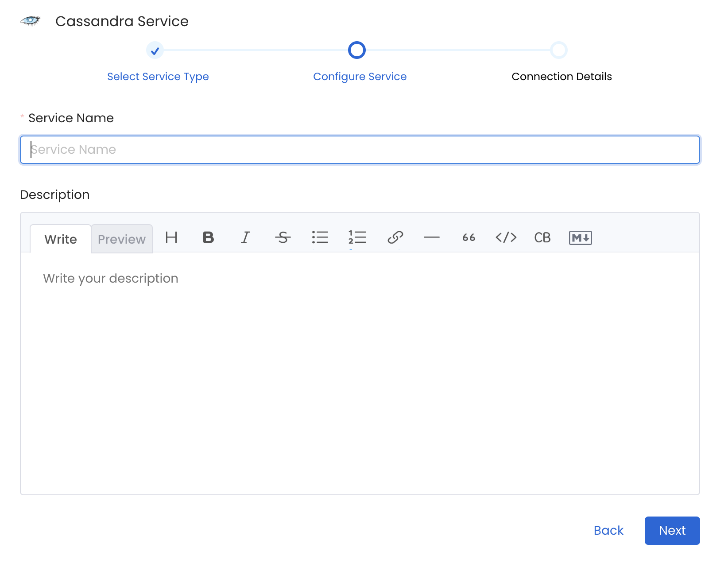Click the Markdown icon in toolbar

[x=580, y=238]
